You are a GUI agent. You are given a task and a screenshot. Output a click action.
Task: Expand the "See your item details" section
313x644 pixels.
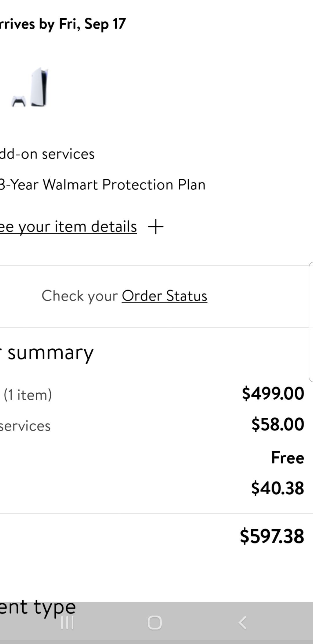pyautogui.click(x=68, y=227)
